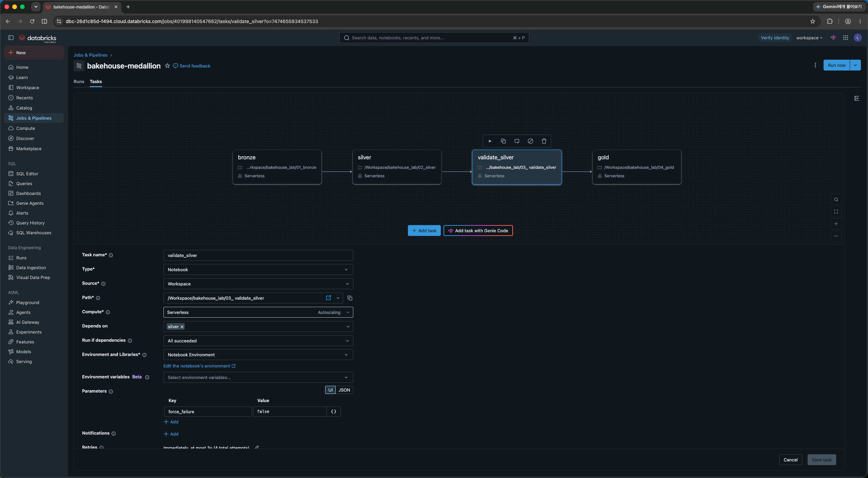
Task: Expand the Compute dropdown set to Serverless
Action: [x=258, y=312]
